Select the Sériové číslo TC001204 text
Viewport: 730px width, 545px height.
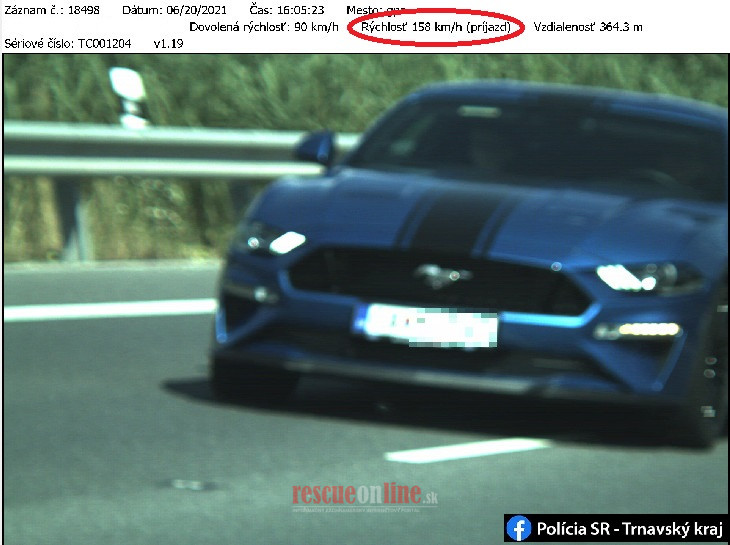tap(68, 45)
